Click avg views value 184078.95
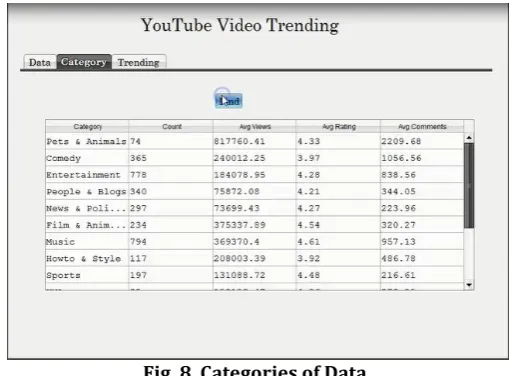 tap(240, 175)
